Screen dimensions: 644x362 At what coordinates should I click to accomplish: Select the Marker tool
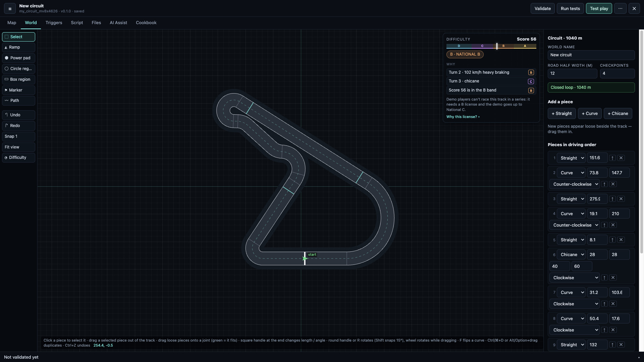pyautogui.click(x=18, y=90)
